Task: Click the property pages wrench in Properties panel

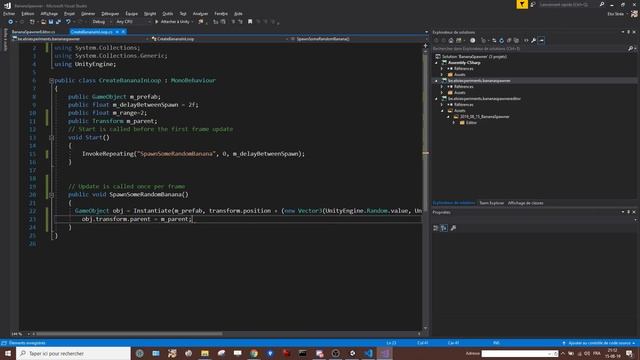Action: tap(453, 228)
